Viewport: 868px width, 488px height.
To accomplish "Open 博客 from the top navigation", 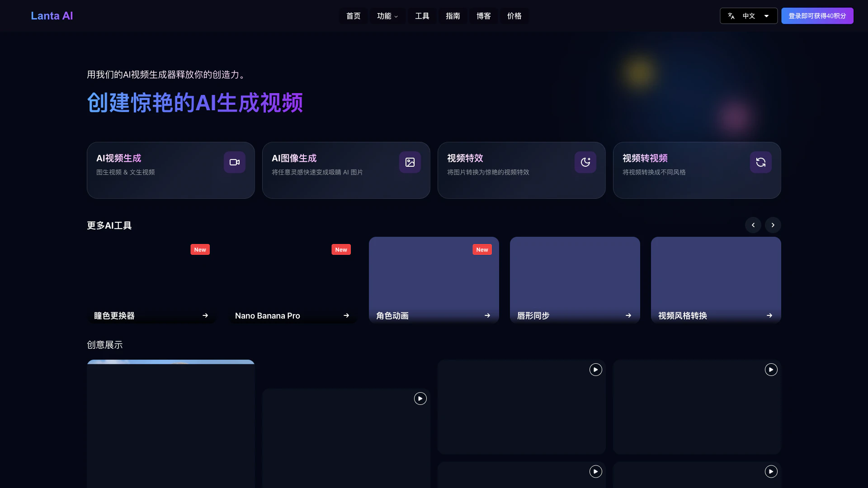I will [x=483, y=16].
